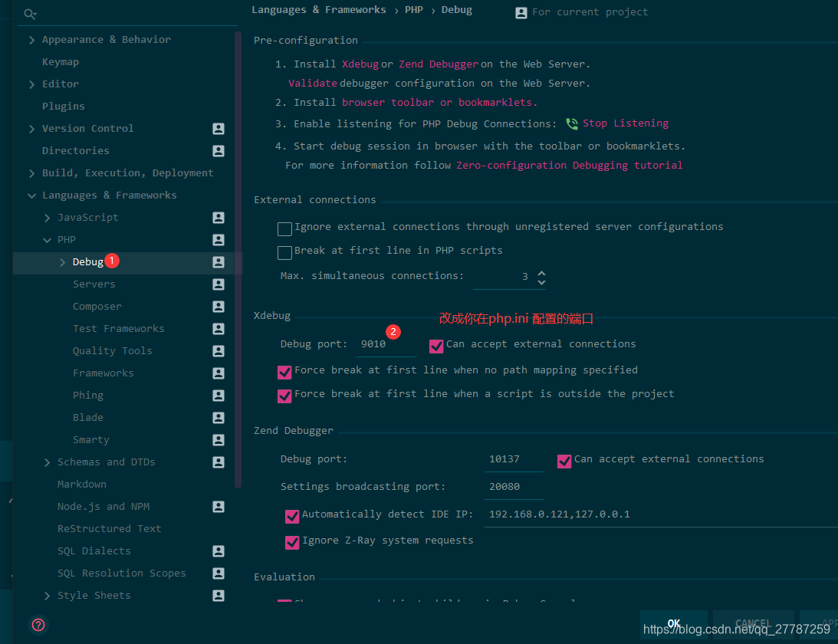Click the project icon next to SQL Dialects

click(218, 550)
